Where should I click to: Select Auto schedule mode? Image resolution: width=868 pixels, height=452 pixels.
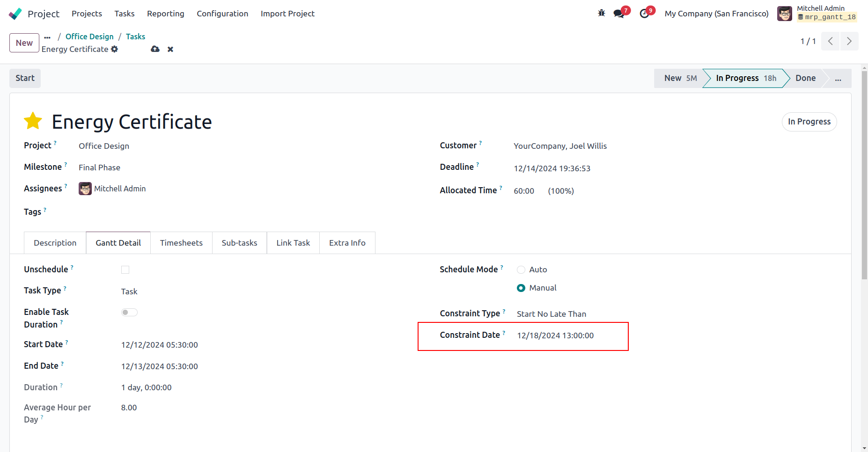point(521,270)
